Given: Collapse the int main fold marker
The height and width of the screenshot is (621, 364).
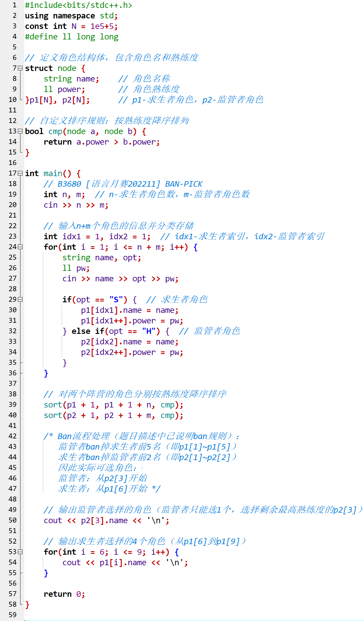Looking at the screenshot, I should pyautogui.click(x=20, y=173).
